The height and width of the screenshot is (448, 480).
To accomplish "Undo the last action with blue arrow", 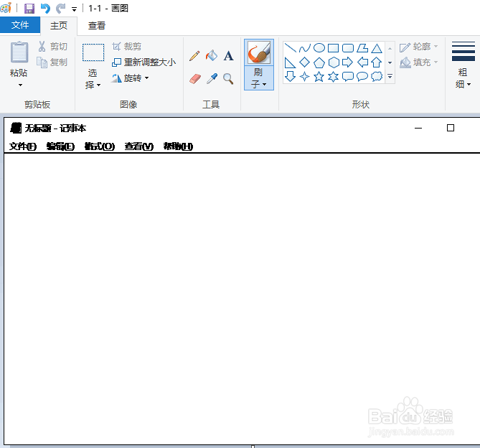I will [x=45, y=9].
